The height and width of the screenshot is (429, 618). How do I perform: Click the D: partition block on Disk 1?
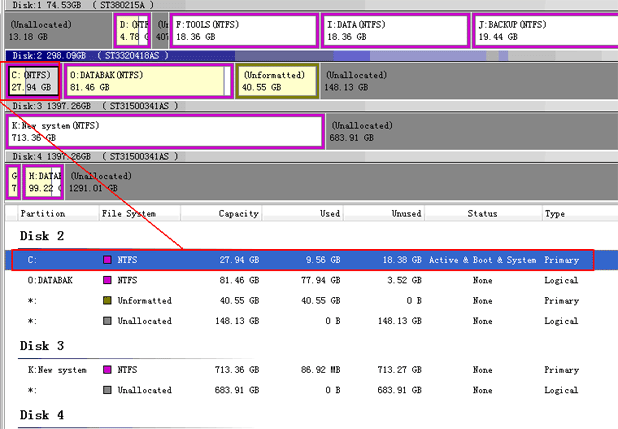point(132,30)
